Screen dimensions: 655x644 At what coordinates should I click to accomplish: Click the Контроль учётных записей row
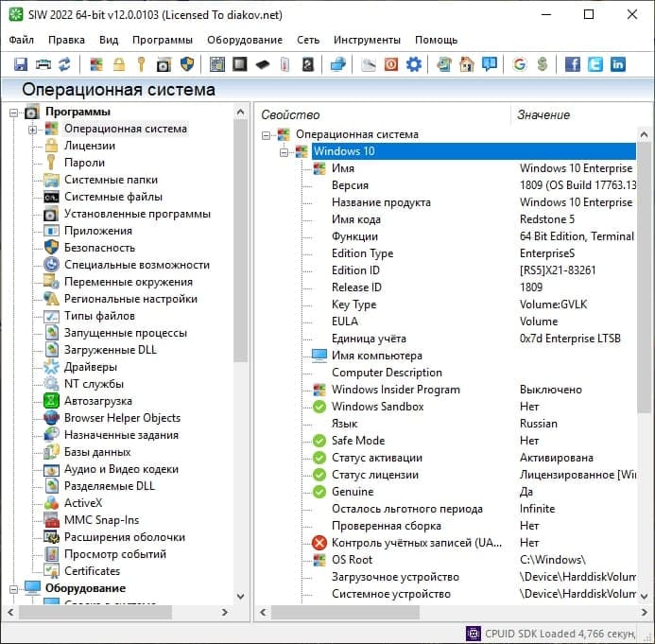(x=474, y=543)
